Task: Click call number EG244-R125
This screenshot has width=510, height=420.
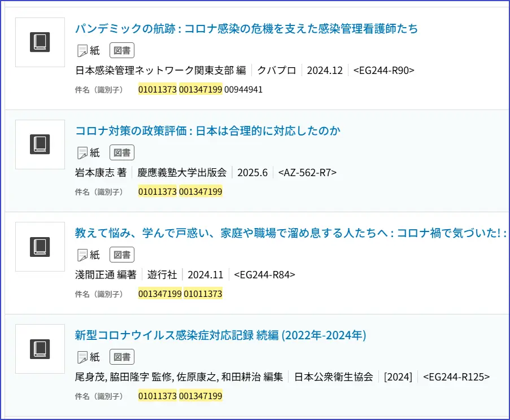Action: tap(456, 377)
